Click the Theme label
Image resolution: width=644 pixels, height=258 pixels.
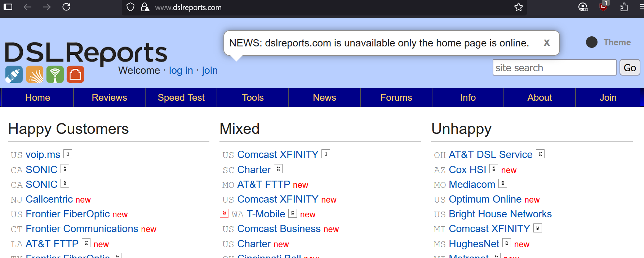pyautogui.click(x=617, y=42)
